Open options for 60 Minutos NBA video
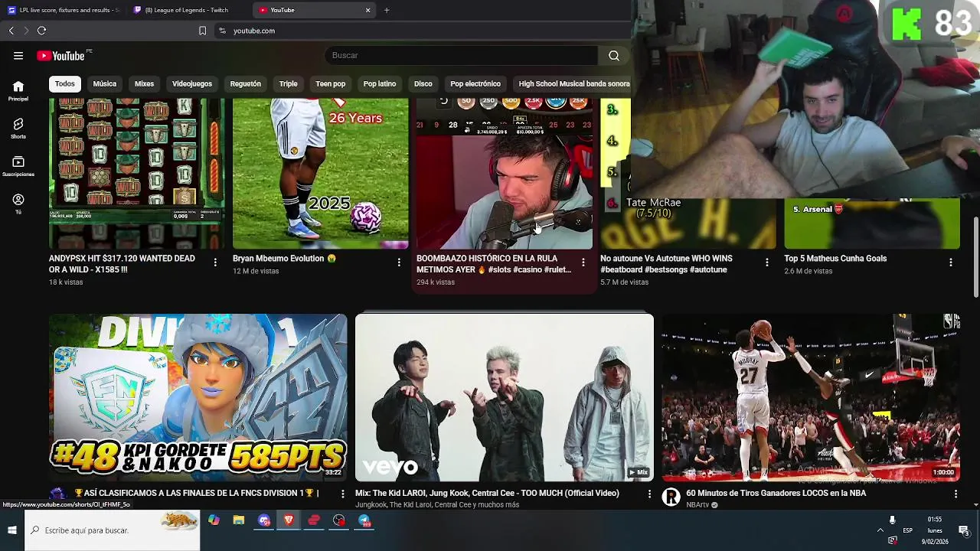 955,494
